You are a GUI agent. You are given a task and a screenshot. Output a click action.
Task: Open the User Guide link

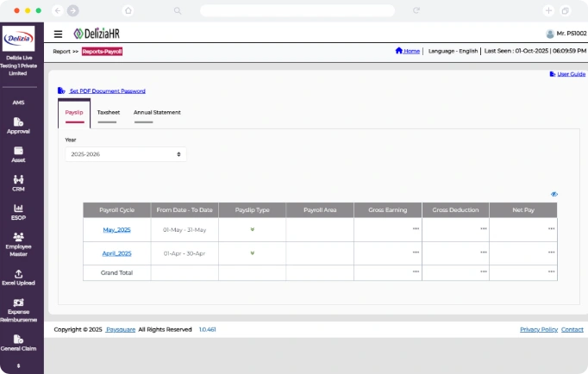571,74
